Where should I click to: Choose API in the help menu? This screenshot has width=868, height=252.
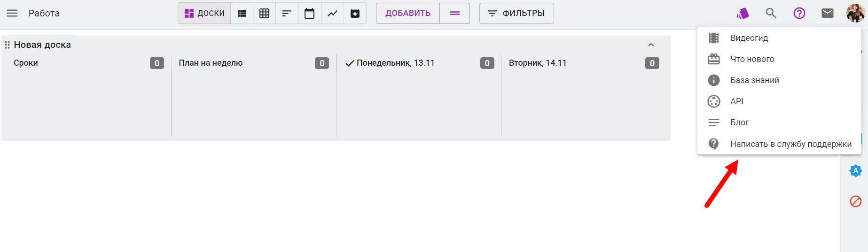[779, 101]
